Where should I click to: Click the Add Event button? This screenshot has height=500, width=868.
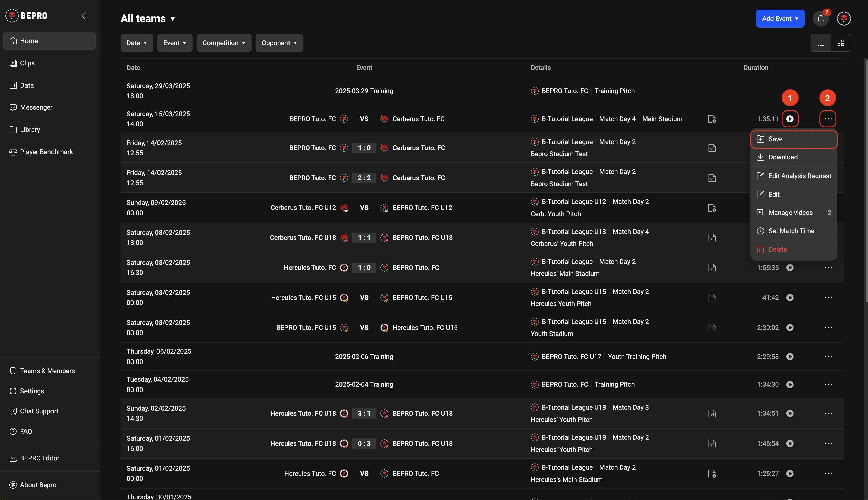point(780,19)
